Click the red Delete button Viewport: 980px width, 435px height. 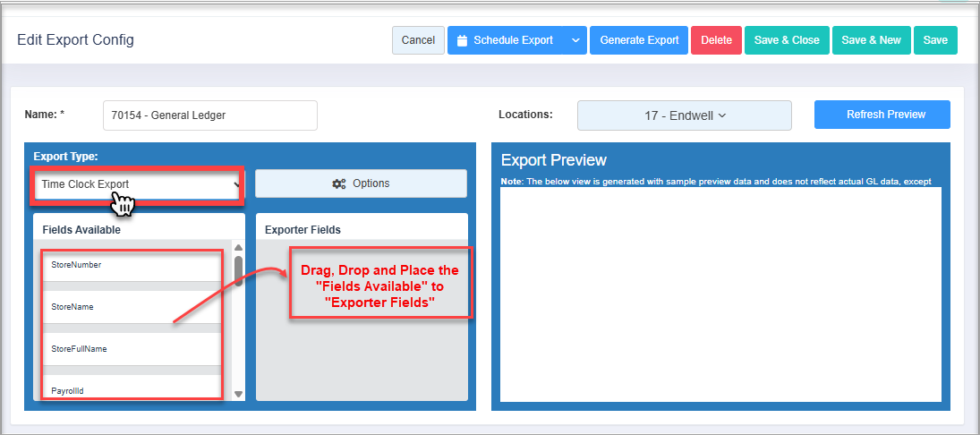(x=716, y=40)
